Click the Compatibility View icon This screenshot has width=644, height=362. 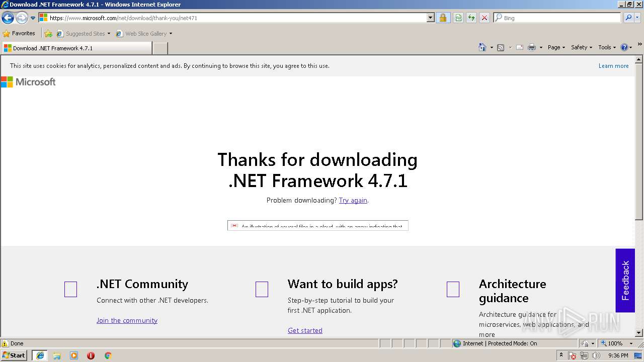[x=458, y=18]
